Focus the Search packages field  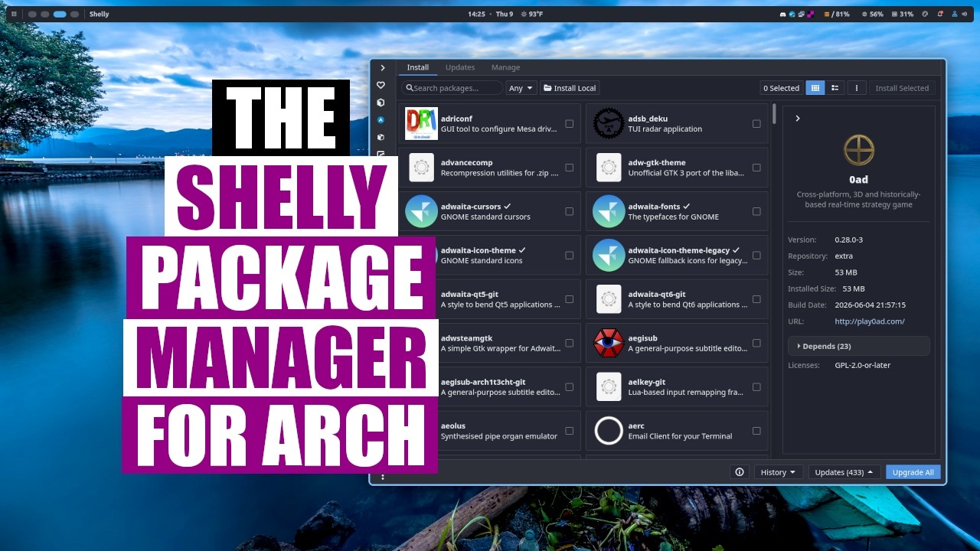[452, 88]
